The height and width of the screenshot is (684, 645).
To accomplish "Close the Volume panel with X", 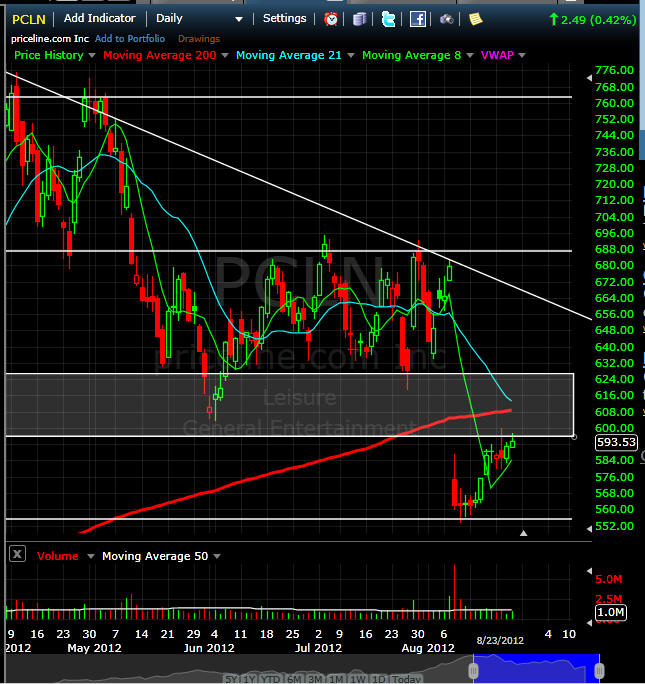I will pyautogui.click(x=17, y=554).
